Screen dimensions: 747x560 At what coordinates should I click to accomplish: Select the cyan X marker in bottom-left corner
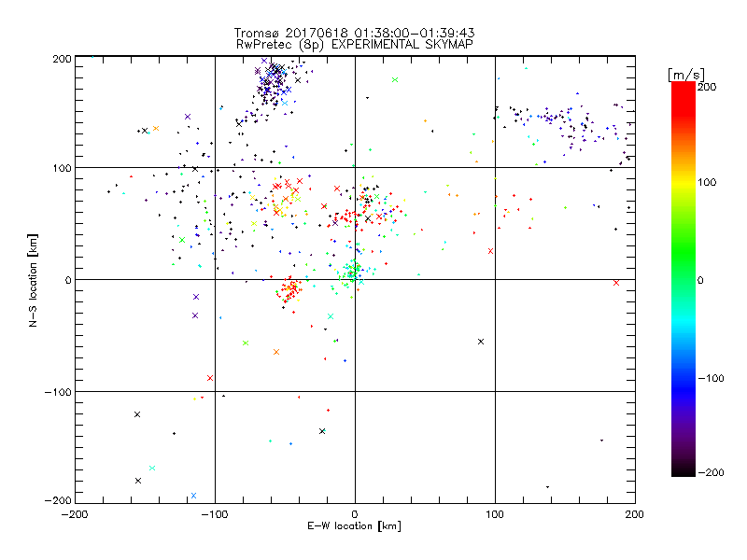point(152,469)
